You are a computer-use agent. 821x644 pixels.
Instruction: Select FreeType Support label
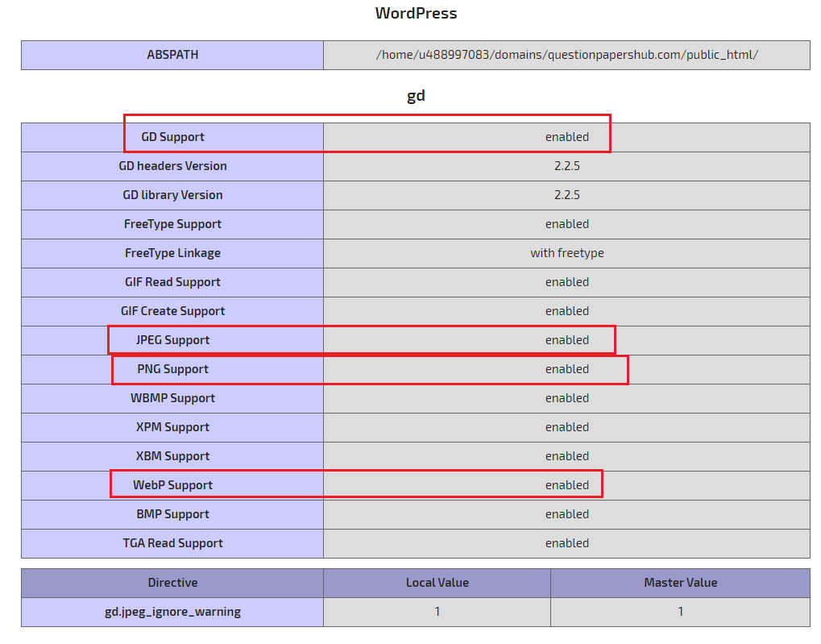(x=172, y=224)
